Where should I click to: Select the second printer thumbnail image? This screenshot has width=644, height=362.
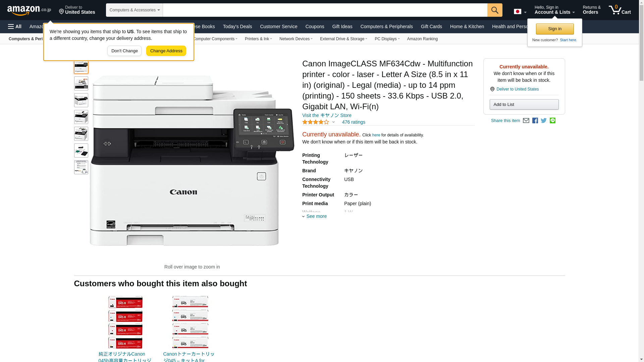(81, 83)
